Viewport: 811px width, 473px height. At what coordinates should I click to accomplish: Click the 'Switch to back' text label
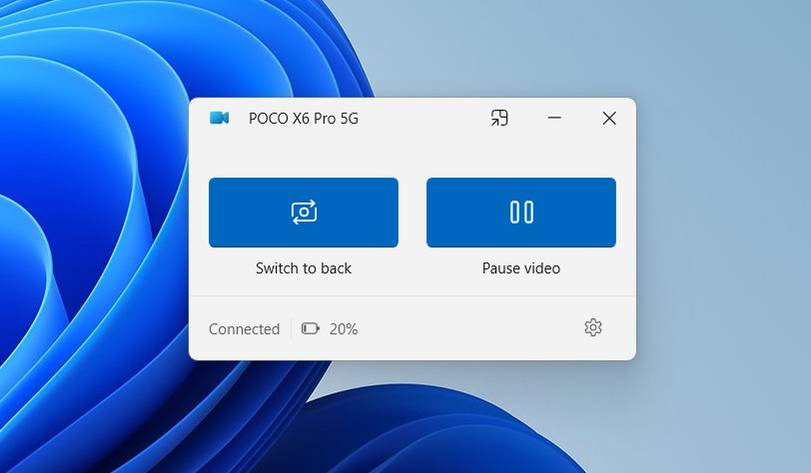click(x=304, y=268)
